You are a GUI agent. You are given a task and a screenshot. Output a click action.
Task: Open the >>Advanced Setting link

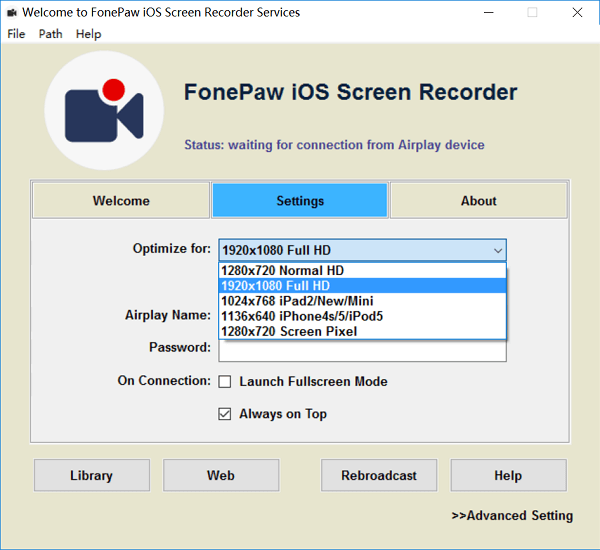pyautogui.click(x=512, y=516)
